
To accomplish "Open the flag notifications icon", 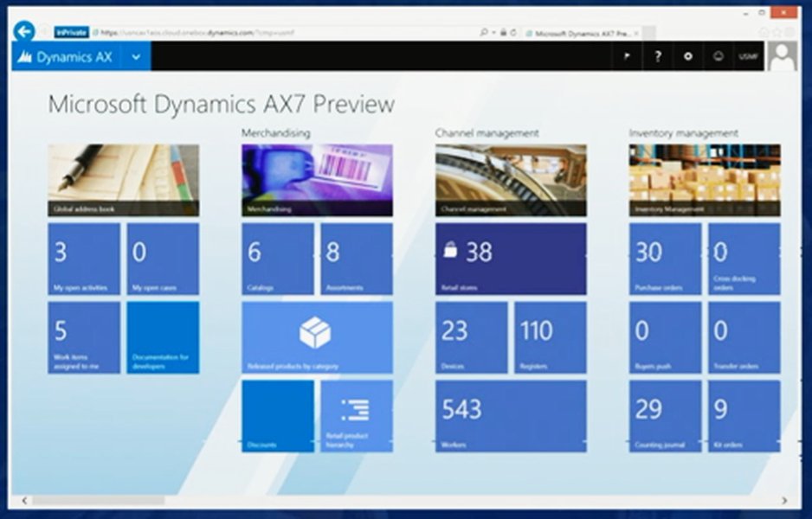I will coord(627,56).
